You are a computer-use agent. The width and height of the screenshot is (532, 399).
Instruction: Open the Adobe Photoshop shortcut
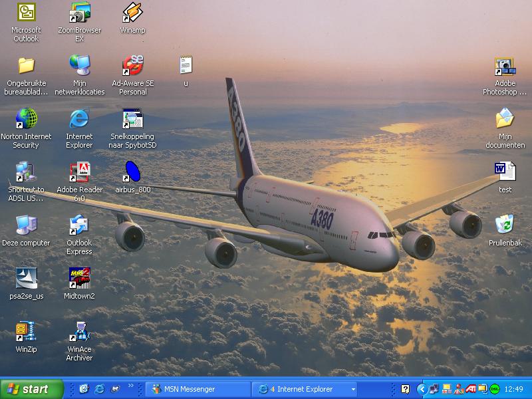click(505, 67)
